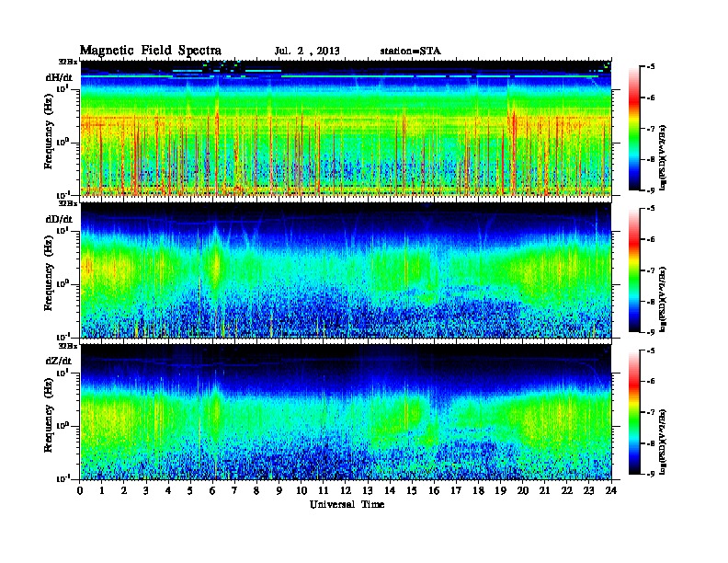Viewport: 728px width, 563px height.
Task: Click the 'dZ/dt' panel label
Action: point(59,361)
